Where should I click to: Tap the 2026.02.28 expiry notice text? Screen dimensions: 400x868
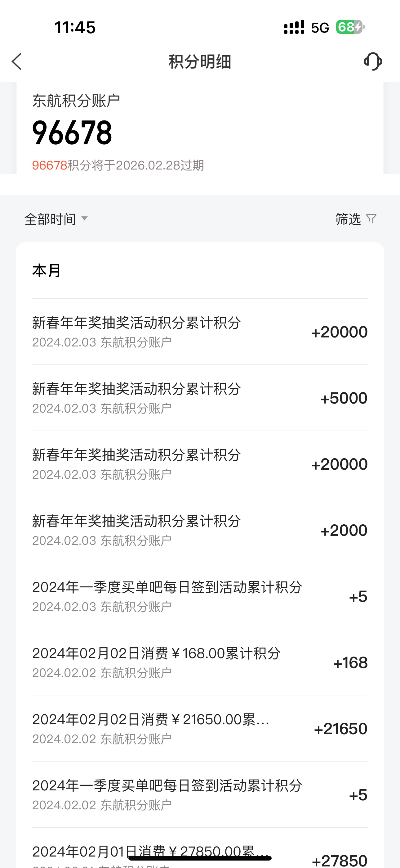[x=118, y=165]
